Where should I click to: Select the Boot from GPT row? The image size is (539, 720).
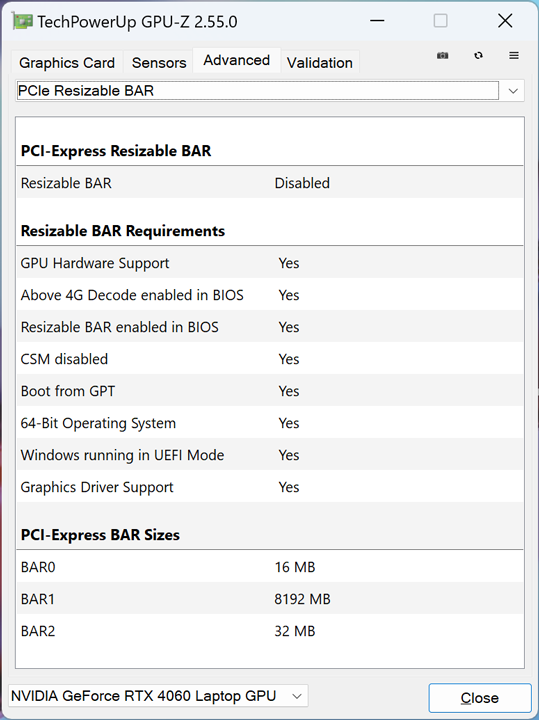270,391
